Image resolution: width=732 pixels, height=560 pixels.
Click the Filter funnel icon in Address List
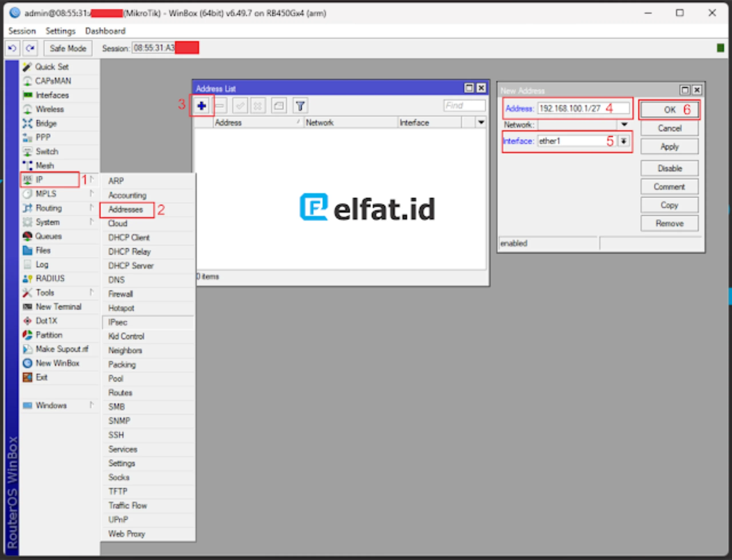point(300,106)
